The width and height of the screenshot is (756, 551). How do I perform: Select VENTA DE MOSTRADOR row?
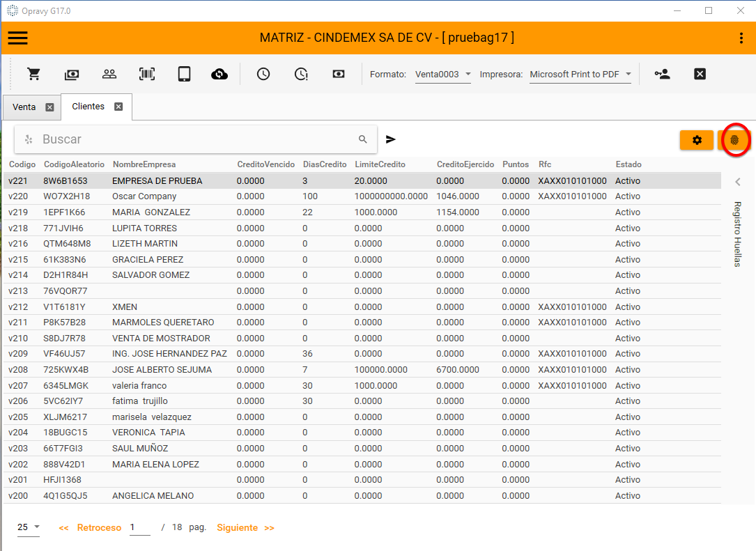pos(362,338)
